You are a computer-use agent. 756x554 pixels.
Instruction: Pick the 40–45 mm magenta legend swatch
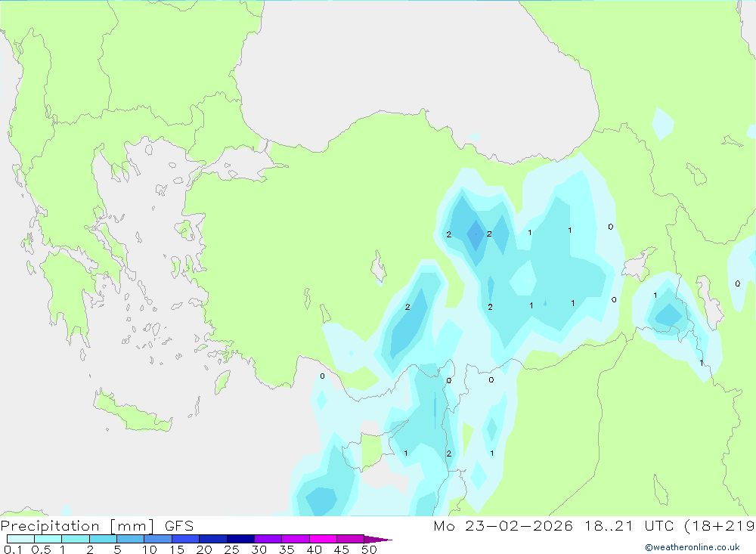point(323,539)
